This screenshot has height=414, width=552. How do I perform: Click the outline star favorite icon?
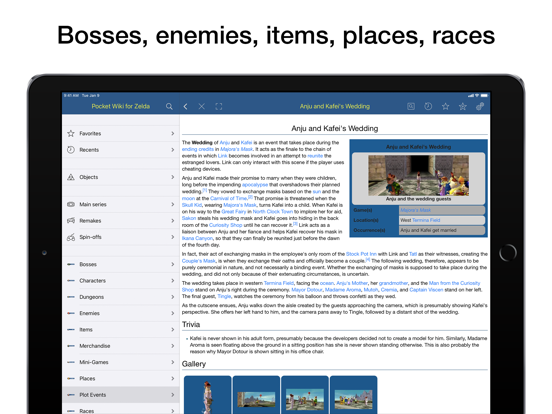[445, 106]
